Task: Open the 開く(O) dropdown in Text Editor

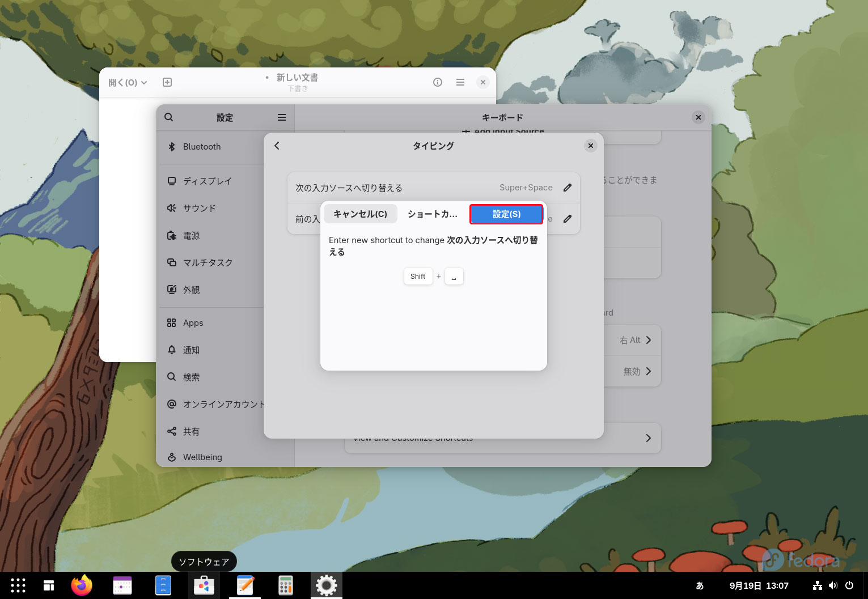Action: point(128,83)
